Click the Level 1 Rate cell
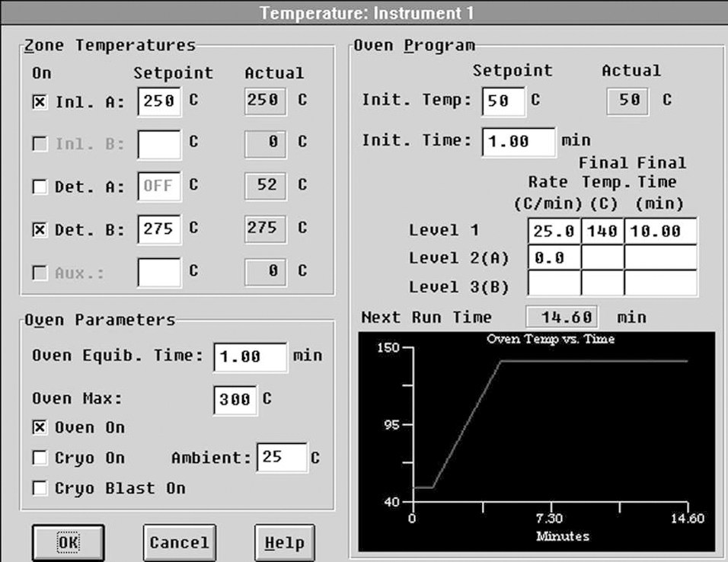The width and height of the screenshot is (728, 562). tap(554, 232)
